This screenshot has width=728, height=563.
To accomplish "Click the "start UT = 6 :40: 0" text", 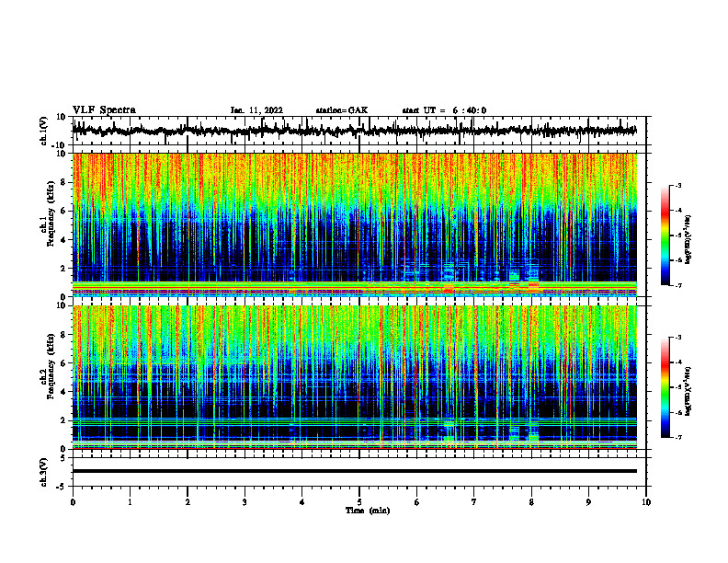I will (444, 110).
